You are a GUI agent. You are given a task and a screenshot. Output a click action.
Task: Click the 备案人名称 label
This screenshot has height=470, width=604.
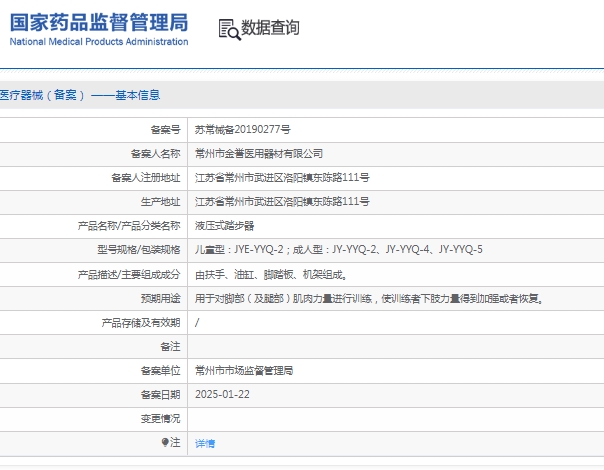(x=155, y=154)
